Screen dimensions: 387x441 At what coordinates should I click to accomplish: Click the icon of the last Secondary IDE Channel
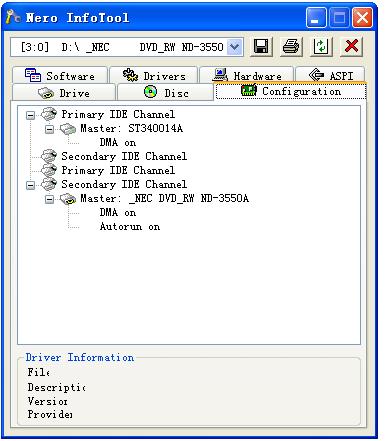[49, 184]
